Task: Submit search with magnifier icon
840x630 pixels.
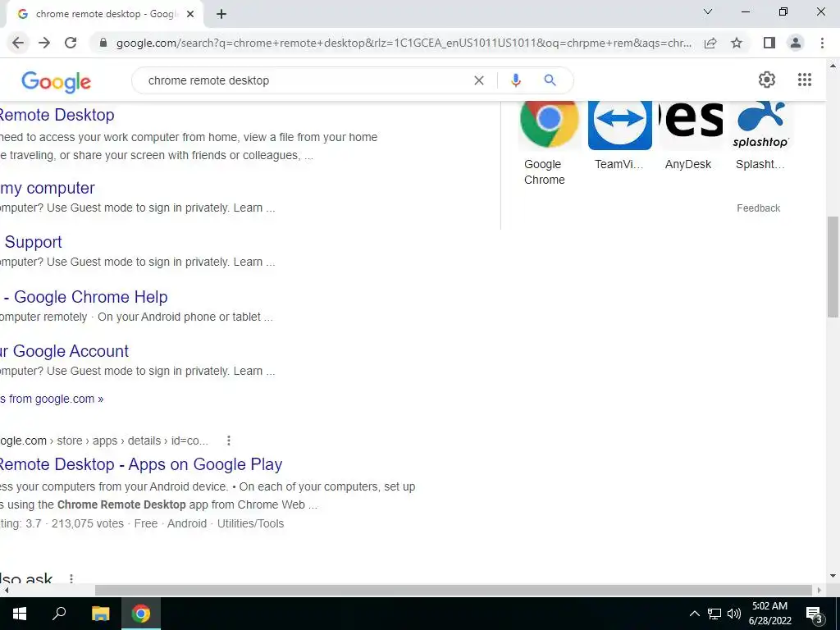Action: click(x=550, y=80)
